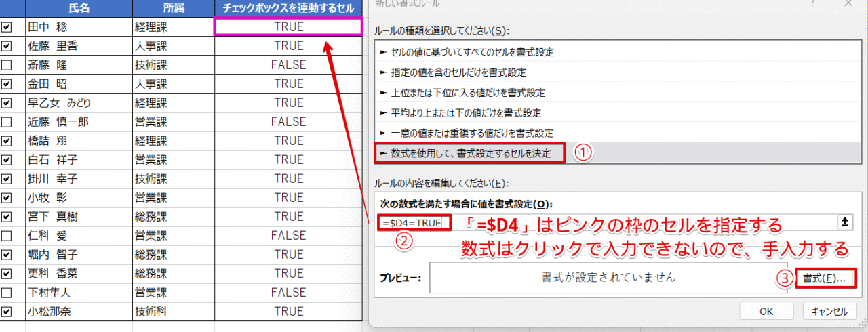Select the name cell 橋詰 翔
868x332 pixels.
tap(79, 142)
